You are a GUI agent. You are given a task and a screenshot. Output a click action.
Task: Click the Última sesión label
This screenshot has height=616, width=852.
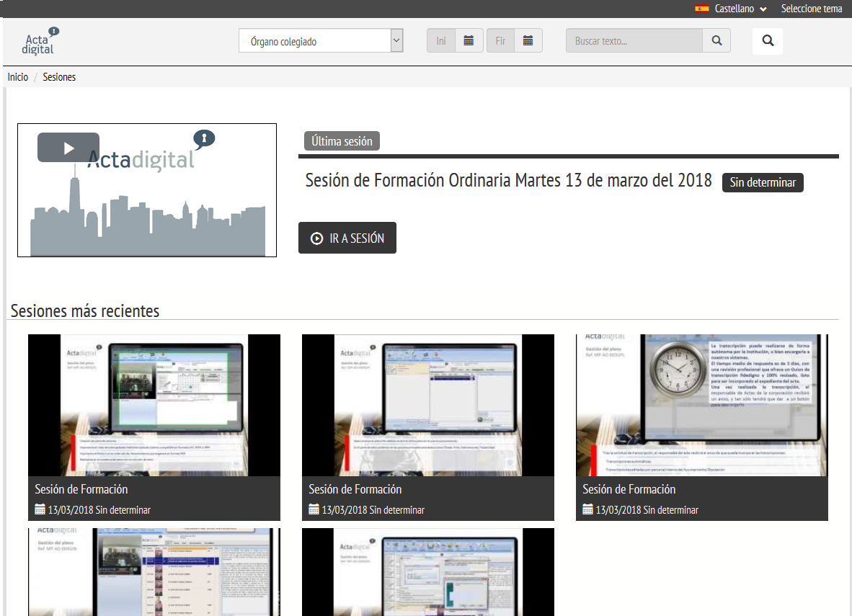(x=342, y=141)
